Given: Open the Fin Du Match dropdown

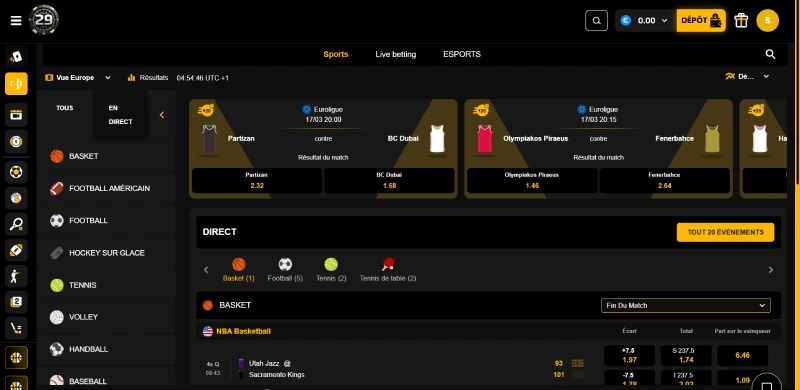Looking at the screenshot, I should 686,305.
